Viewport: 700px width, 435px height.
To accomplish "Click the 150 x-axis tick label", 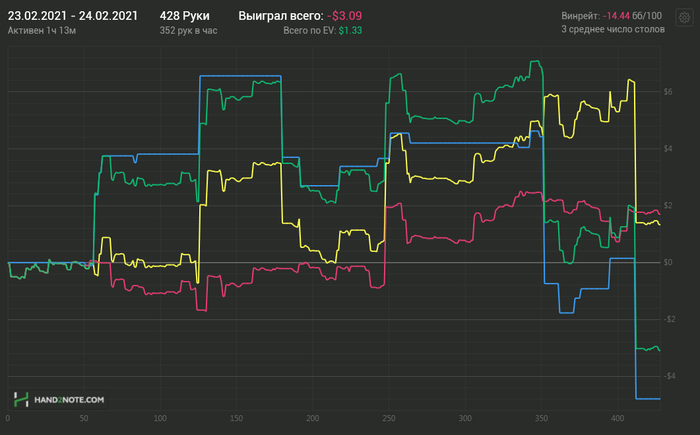I will 236,418.
